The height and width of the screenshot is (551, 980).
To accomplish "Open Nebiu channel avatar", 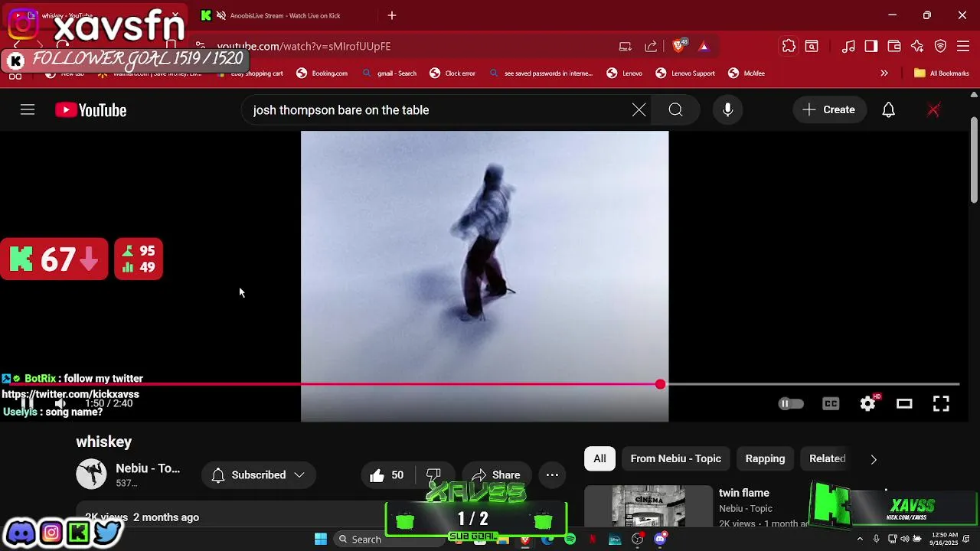I will 91,474.
